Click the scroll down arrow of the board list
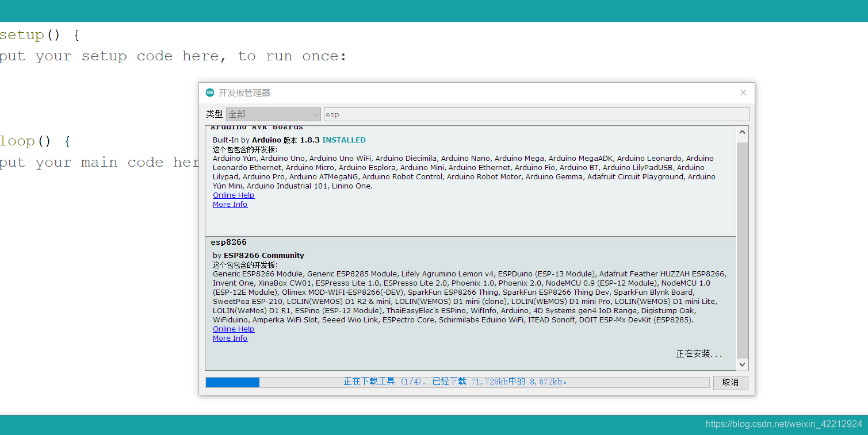 coord(742,364)
